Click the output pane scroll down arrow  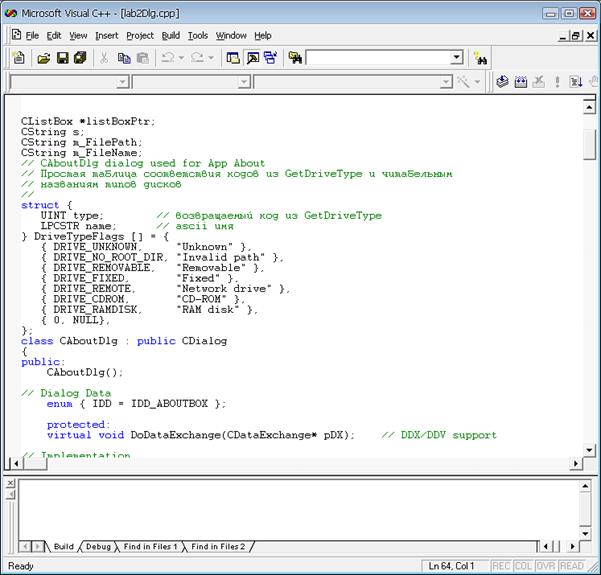[585, 534]
